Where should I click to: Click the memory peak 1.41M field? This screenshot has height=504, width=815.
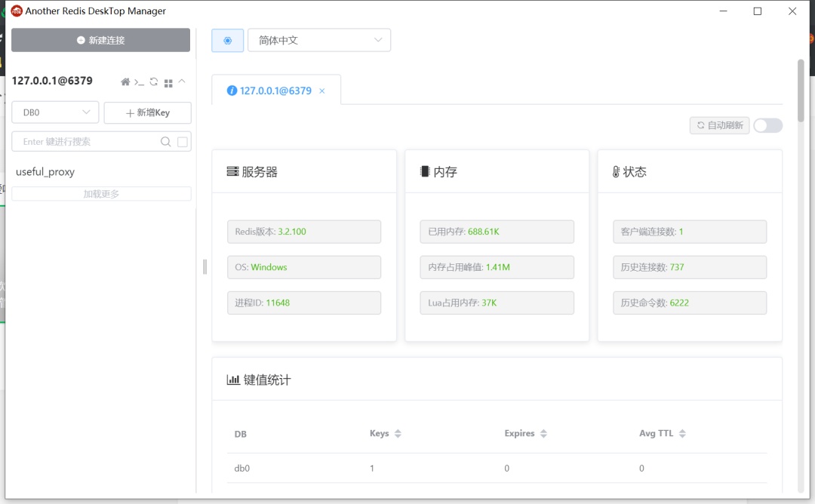(497, 267)
